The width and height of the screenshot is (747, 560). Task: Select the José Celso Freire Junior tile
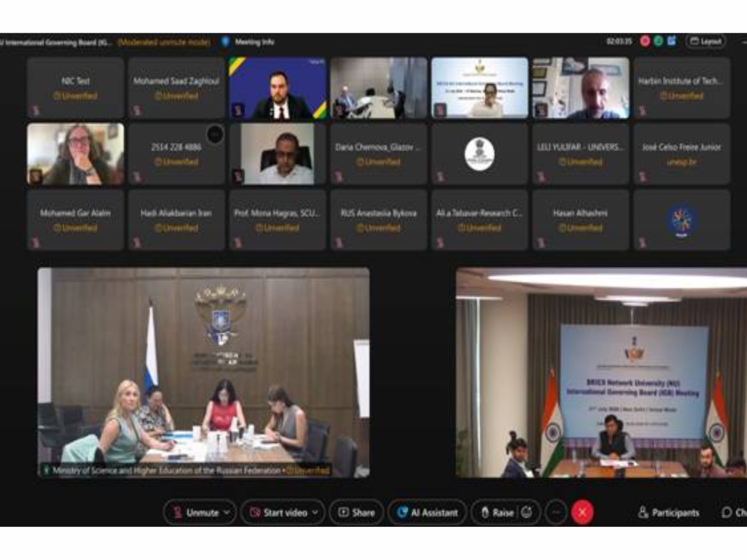[681, 154]
